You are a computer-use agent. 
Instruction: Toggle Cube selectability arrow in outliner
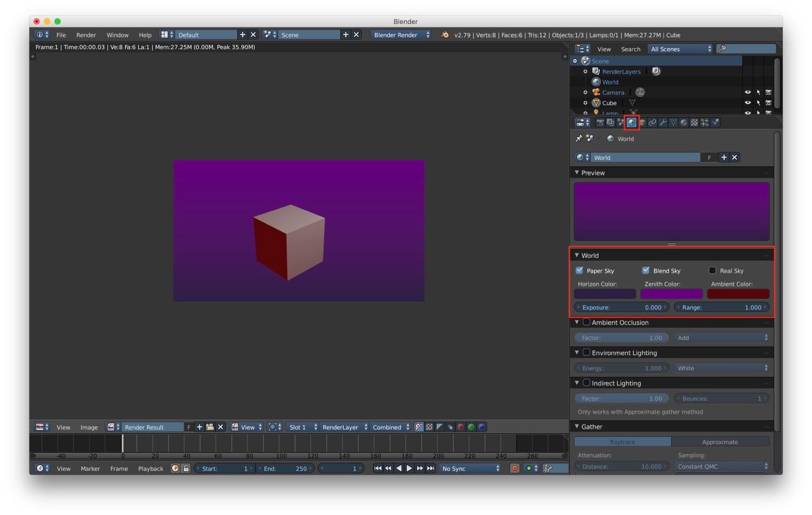(x=758, y=103)
